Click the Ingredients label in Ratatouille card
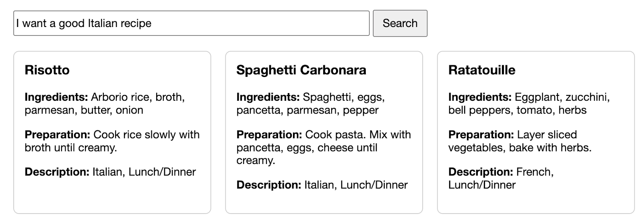Screen dimensions: 644x222 click(480, 97)
